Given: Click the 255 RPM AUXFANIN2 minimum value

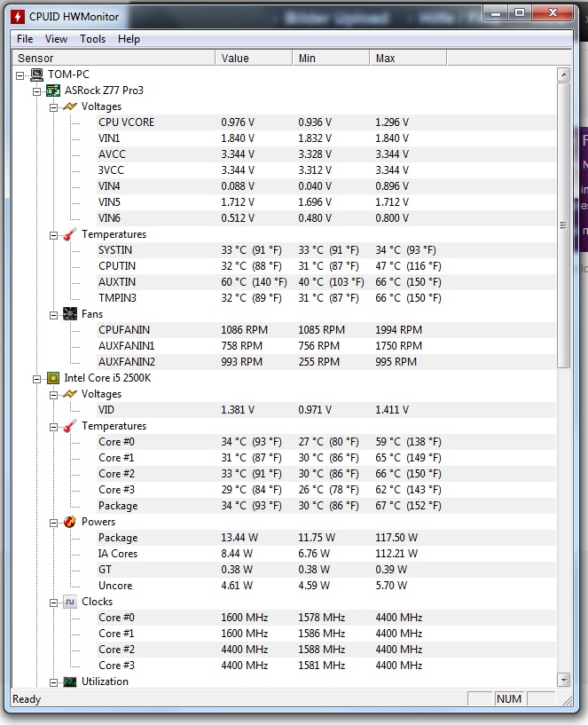Looking at the screenshot, I should pyautogui.click(x=319, y=362).
